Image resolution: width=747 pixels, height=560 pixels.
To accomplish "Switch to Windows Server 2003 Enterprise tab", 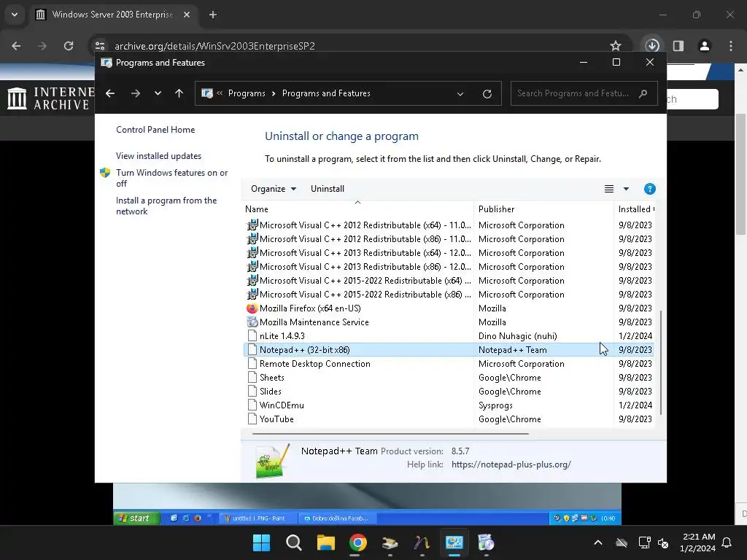I will click(113, 15).
